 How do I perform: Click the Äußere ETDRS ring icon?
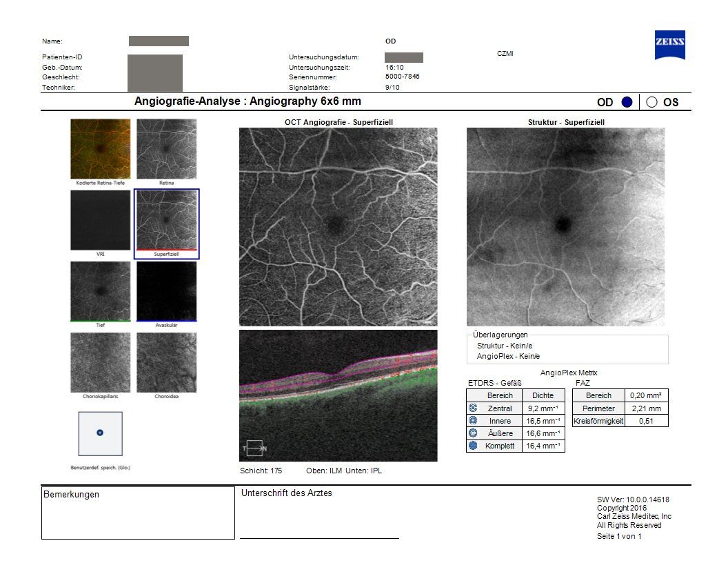[473, 433]
